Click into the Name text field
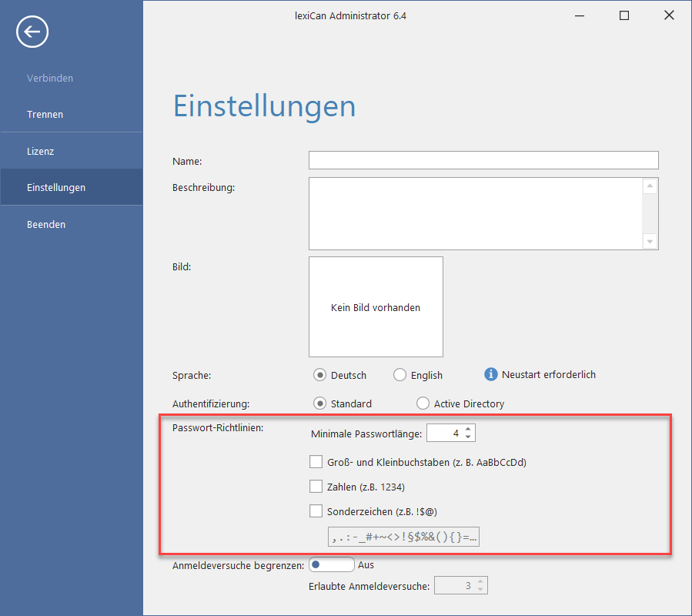The width and height of the screenshot is (692, 616). tap(483, 160)
